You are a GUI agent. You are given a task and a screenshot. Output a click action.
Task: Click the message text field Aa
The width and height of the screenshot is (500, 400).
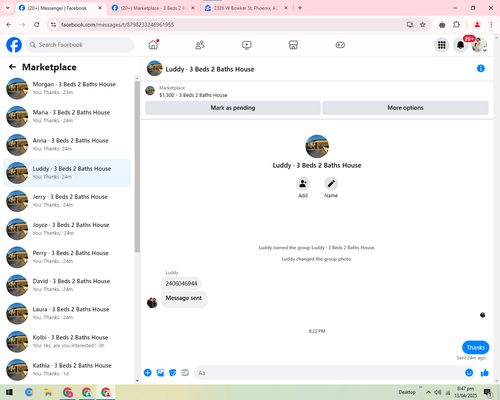[x=328, y=373]
